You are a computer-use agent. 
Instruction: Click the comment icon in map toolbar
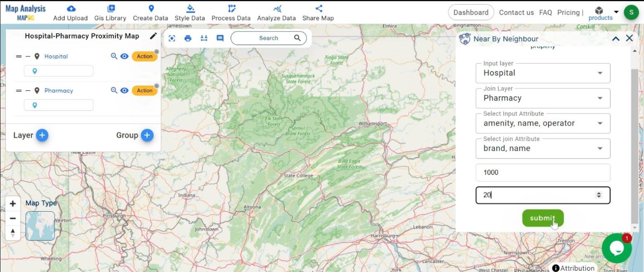click(x=220, y=38)
